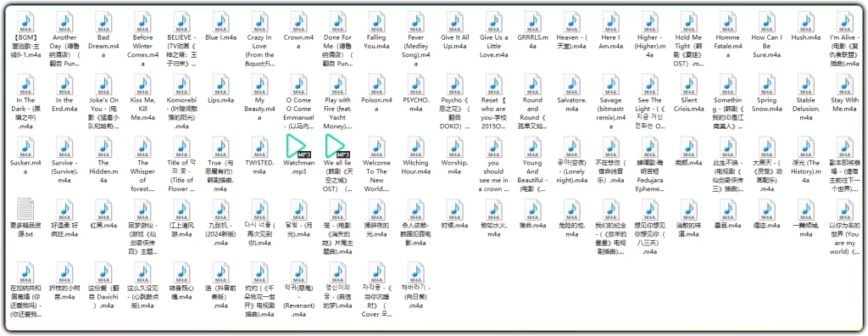
Task: Click the file name 'The Whisper of forest'
Action: coord(142,176)
